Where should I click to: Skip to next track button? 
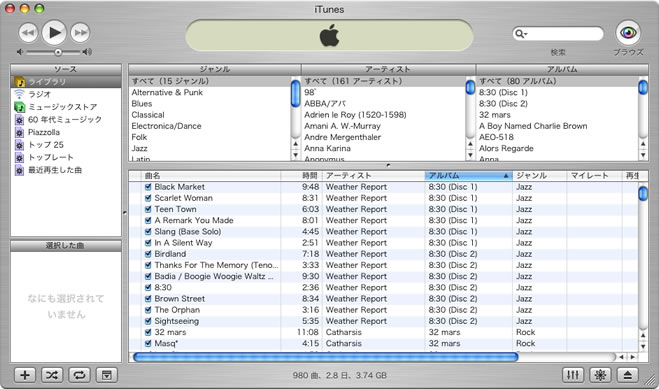click(x=80, y=33)
